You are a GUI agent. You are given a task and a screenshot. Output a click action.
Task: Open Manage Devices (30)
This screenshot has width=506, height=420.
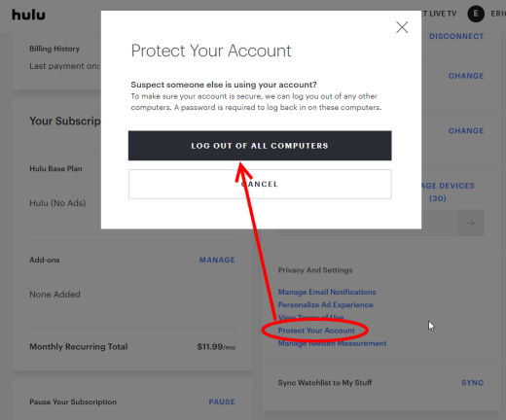(x=448, y=192)
